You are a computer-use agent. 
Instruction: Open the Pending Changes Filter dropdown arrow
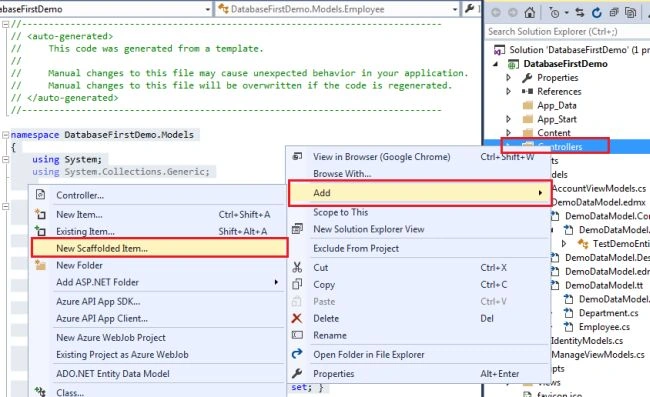[x=566, y=13]
